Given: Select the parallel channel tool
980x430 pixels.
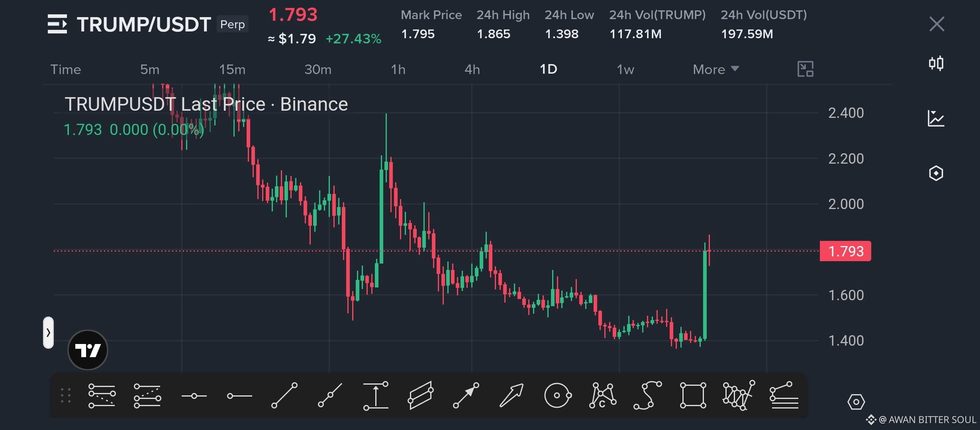Looking at the screenshot, I should point(421,395).
